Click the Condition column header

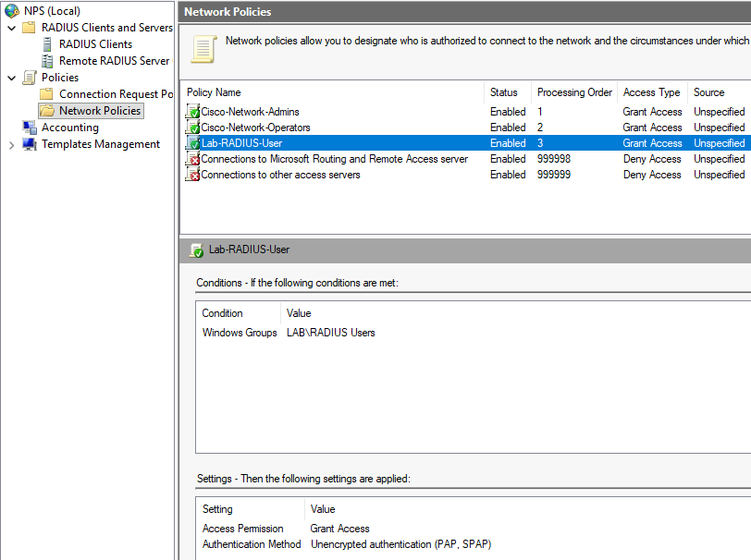(222, 313)
